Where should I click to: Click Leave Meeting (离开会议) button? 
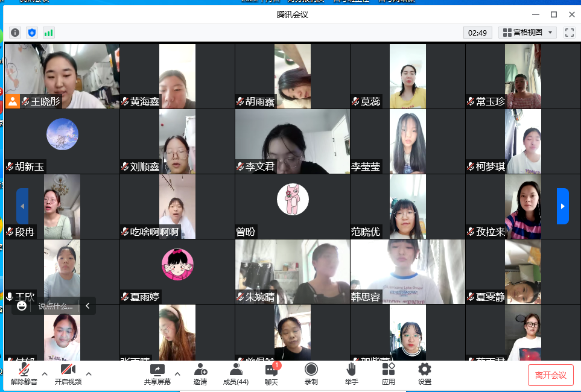point(550,375)
